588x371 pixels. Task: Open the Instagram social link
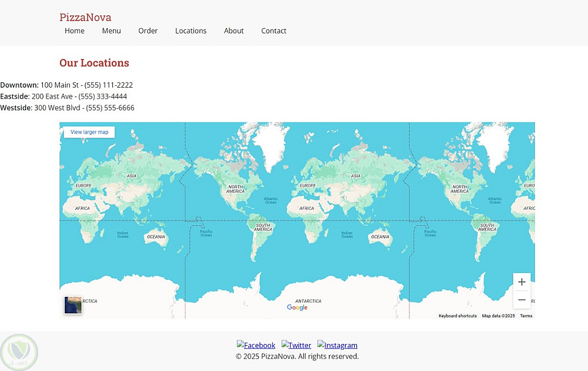337,345
